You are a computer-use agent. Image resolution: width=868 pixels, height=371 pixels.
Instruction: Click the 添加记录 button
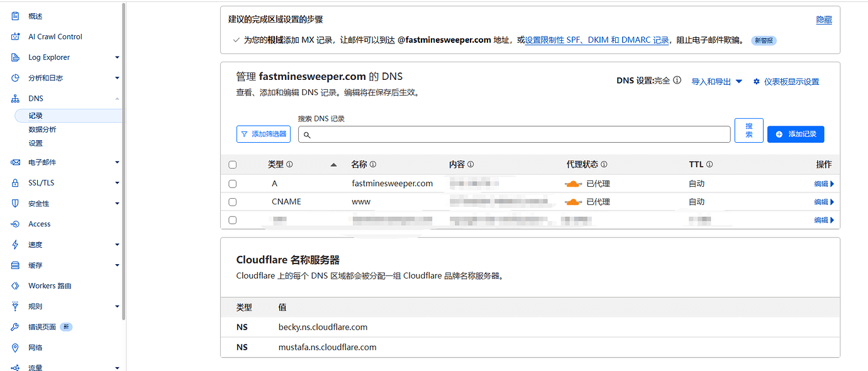click(795, 134)
